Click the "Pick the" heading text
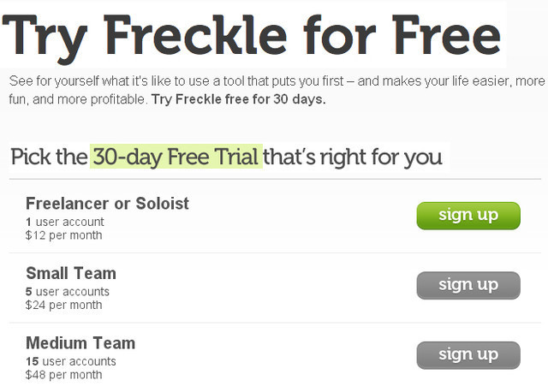 tap(49, 157)
